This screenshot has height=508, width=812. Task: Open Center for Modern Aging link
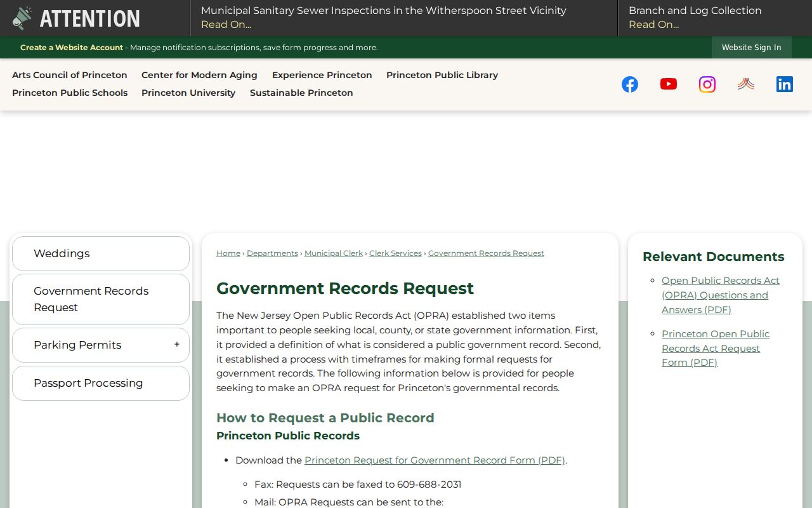click(x=199, y=75)
